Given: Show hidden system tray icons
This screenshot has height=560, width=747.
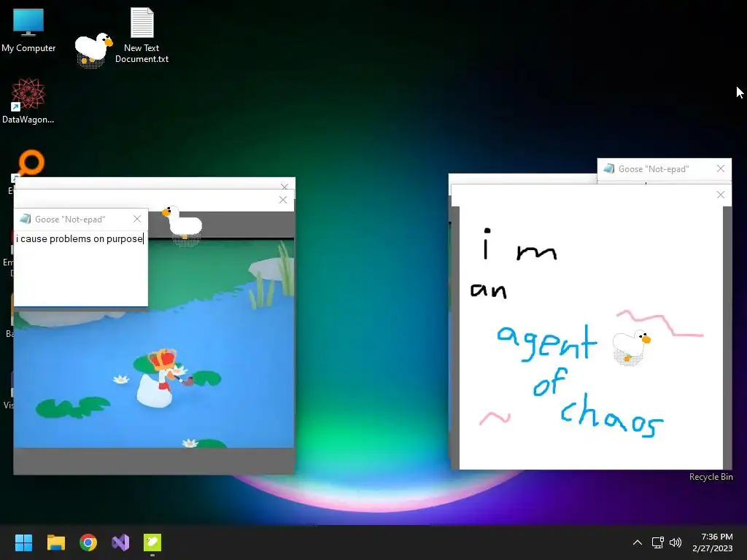Looking at the screenshot, I should (x=638, y=542).
